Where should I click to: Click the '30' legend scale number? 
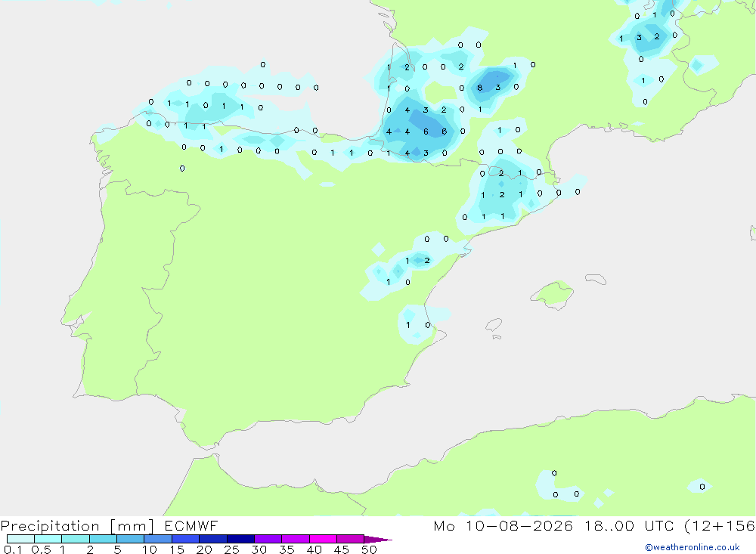[x=259, y=549]
